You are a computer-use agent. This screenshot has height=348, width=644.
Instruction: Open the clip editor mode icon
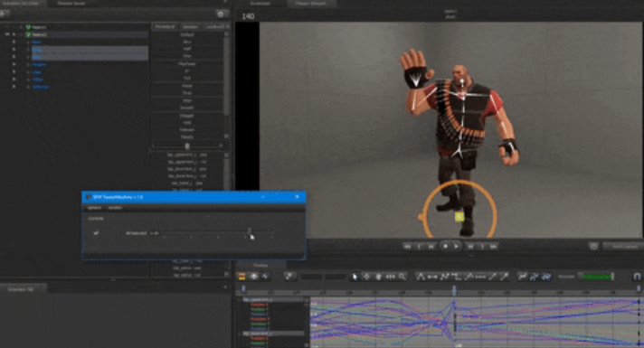[x=241, y=277]
